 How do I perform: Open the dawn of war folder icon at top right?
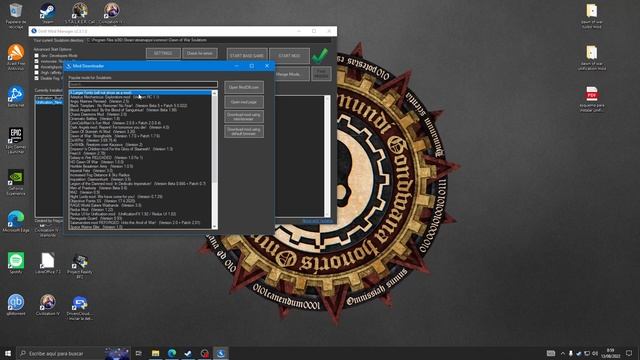point(592,16)
